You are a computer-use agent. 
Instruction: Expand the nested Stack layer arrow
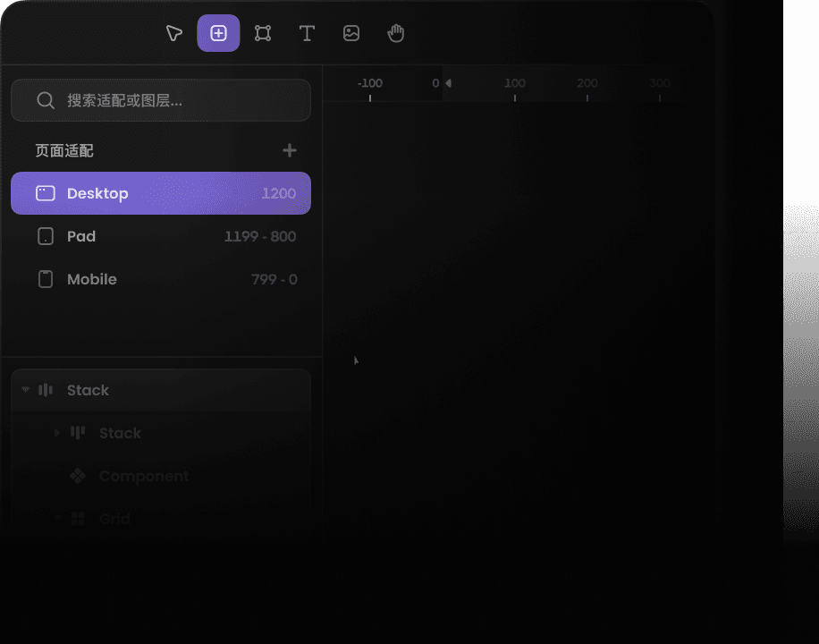57,433
